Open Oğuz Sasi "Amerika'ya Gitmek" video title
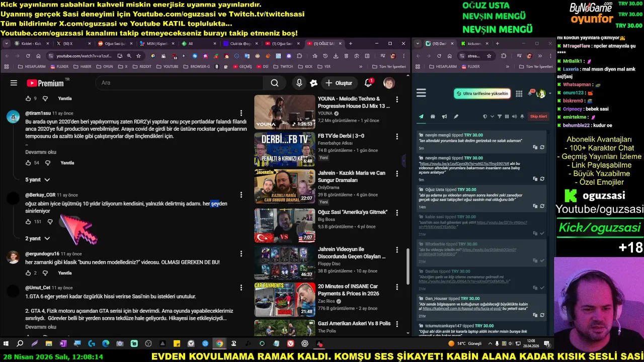Image resolution: width=644 pixels, height=362 pixels. (x=353, y=212)
